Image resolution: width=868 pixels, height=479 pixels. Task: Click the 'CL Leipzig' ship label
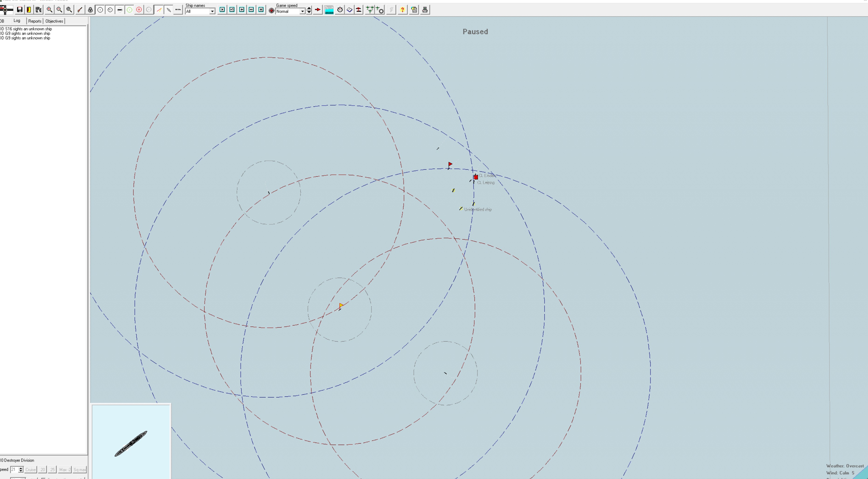(x=486, y=182)
